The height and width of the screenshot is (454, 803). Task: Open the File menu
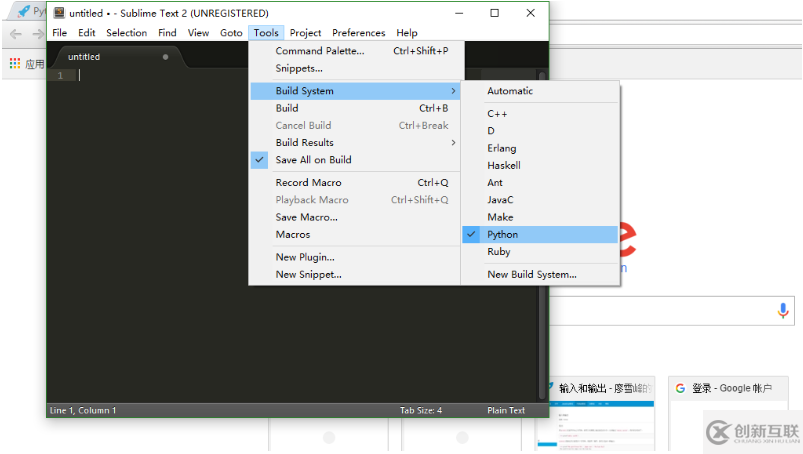pyautogui.click(x=59, y=33)
